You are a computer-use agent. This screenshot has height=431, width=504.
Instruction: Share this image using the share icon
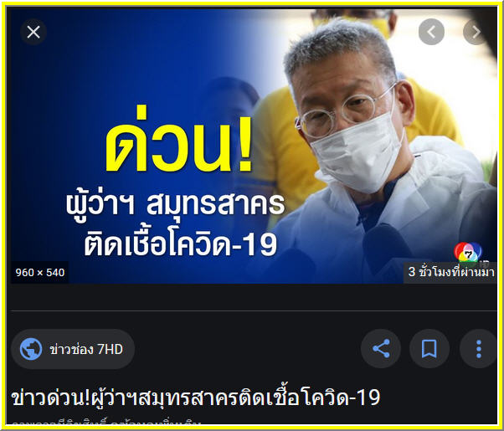coord(381,348)
